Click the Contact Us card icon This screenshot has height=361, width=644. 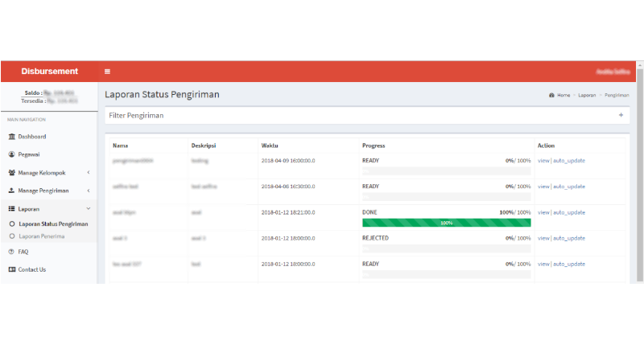click(x=11, y=269)
